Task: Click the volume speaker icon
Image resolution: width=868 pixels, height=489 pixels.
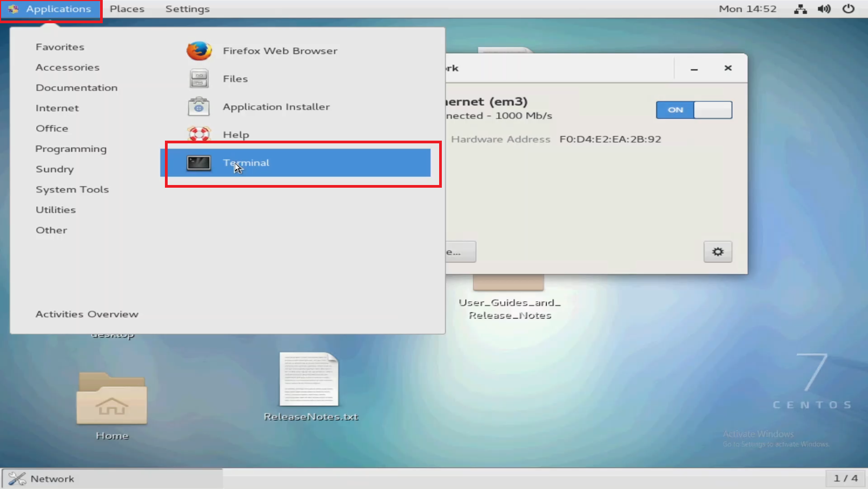Action: [x=824, y=9]
